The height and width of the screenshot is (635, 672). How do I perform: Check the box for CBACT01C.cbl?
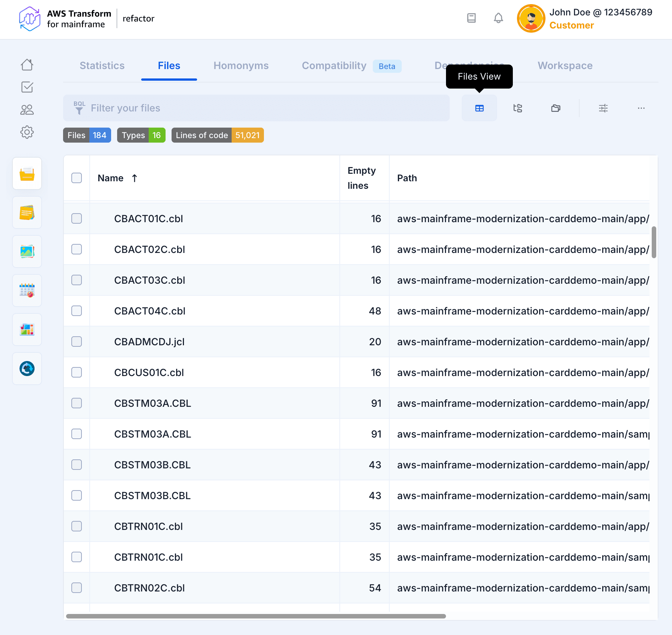pos(77,218)
